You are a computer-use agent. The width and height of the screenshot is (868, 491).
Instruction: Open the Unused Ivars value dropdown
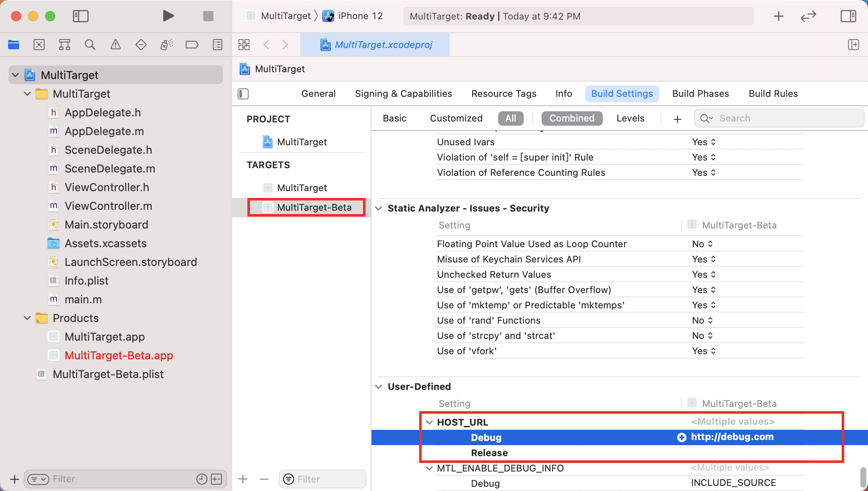(x=704, y=142)
